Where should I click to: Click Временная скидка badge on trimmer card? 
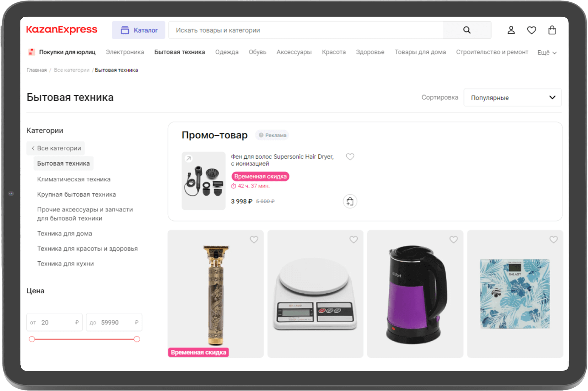198,352
